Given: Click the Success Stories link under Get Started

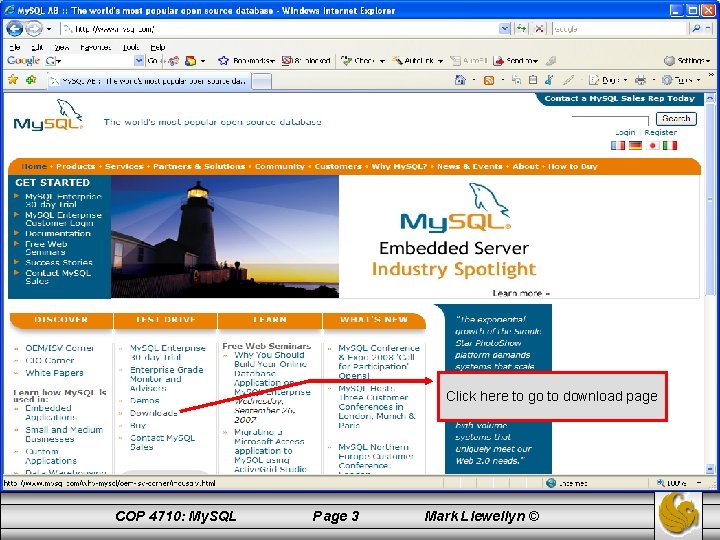Looking at the screenshot, I should (x=59, y=262).
